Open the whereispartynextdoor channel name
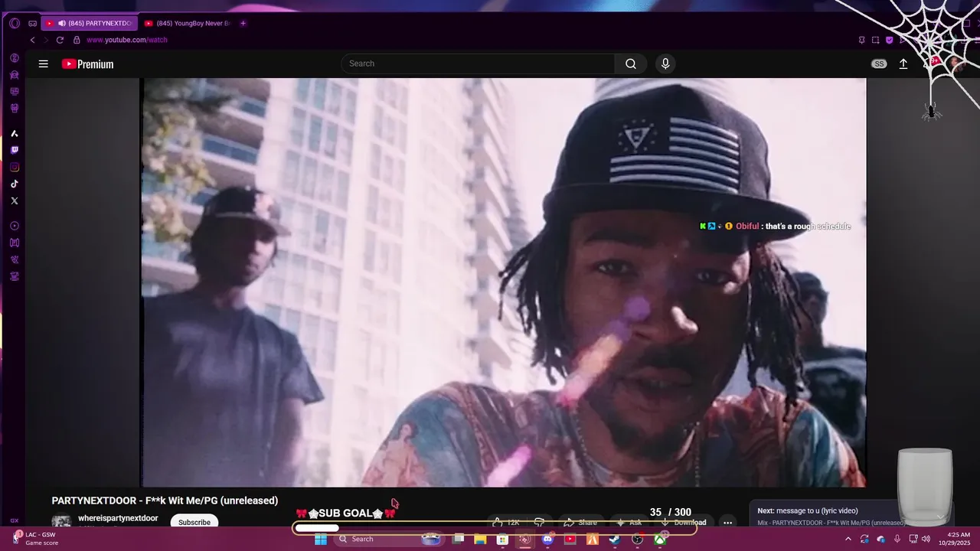The image size is (980, 551). point(118,518)
